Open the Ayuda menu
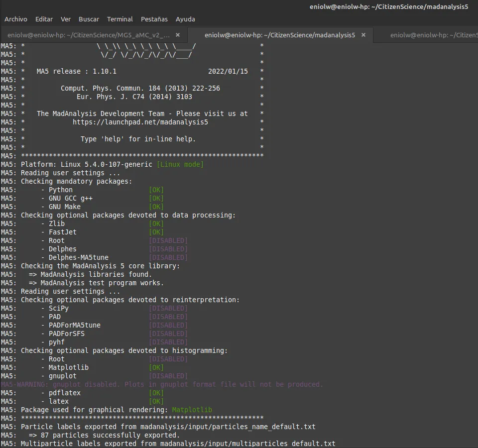478x448 pixels. click(185, 19)
